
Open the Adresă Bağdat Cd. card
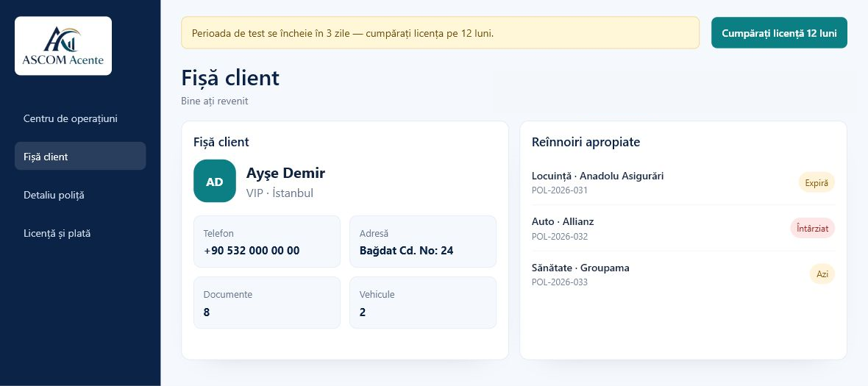(423, 242)
